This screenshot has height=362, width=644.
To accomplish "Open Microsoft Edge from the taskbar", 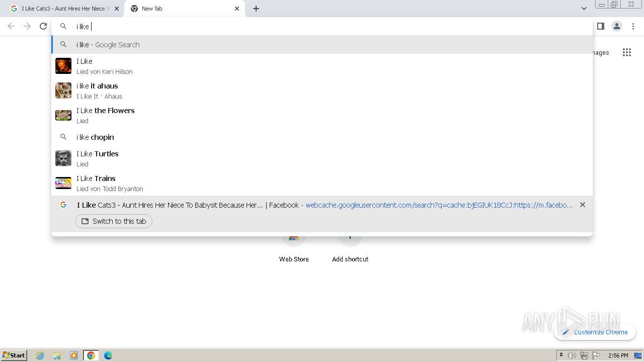I will coord(108,355).
